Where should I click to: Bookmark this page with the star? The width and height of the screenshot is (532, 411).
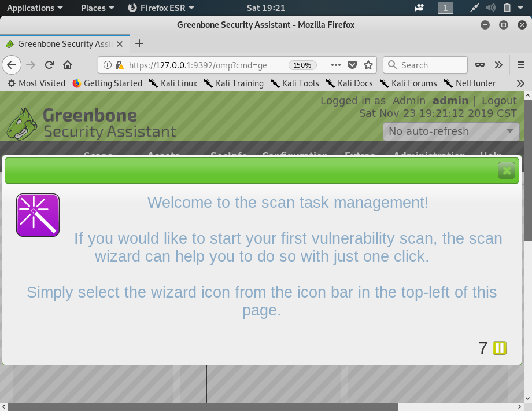368,65
